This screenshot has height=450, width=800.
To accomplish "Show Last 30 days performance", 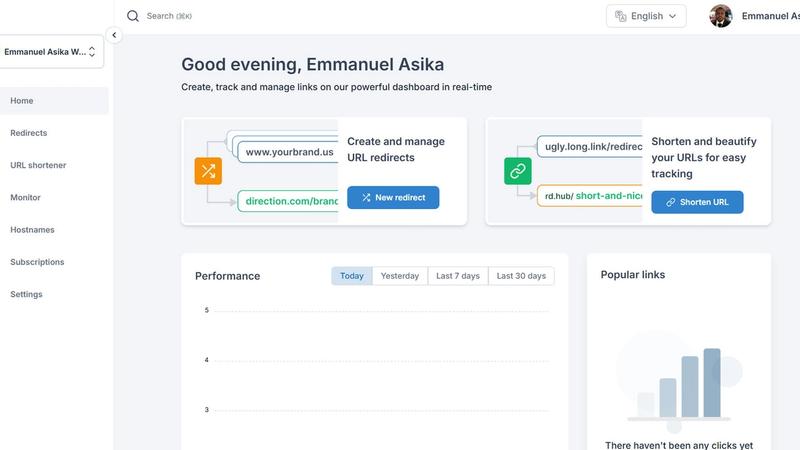I will click(521, 276).
